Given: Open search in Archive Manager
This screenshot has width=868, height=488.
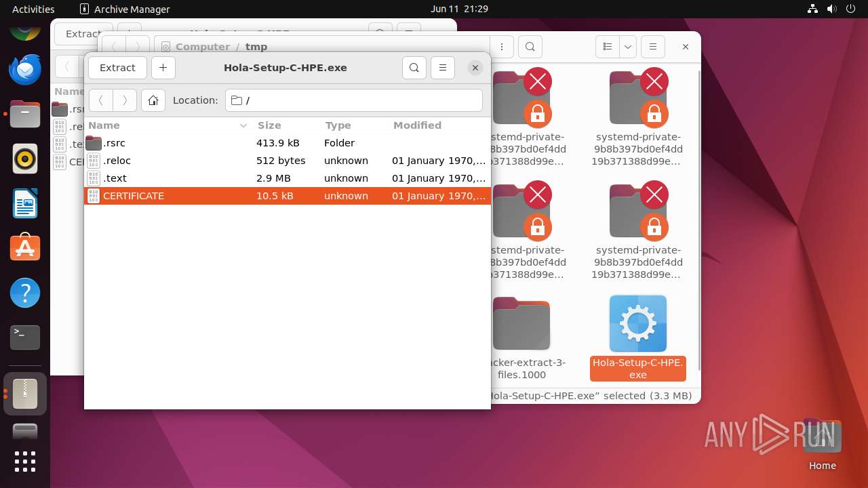Looking at the screenshot, I should point(414,68).
